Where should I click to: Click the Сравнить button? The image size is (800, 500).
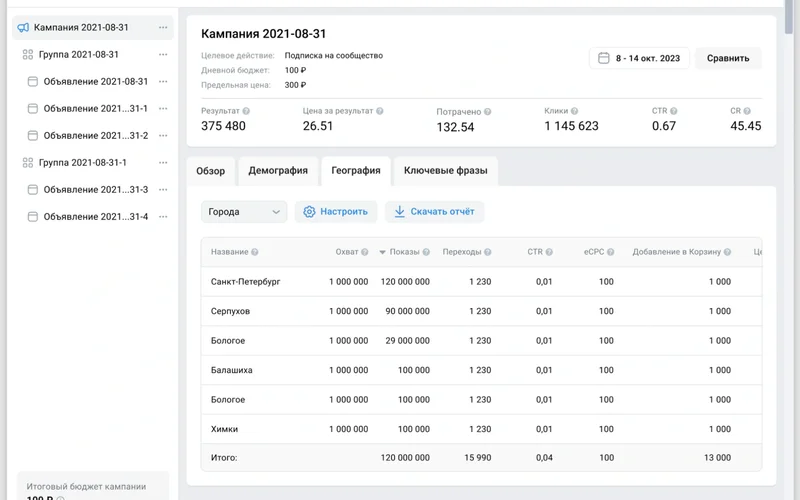pyautogui.click(x=728, y=58)
